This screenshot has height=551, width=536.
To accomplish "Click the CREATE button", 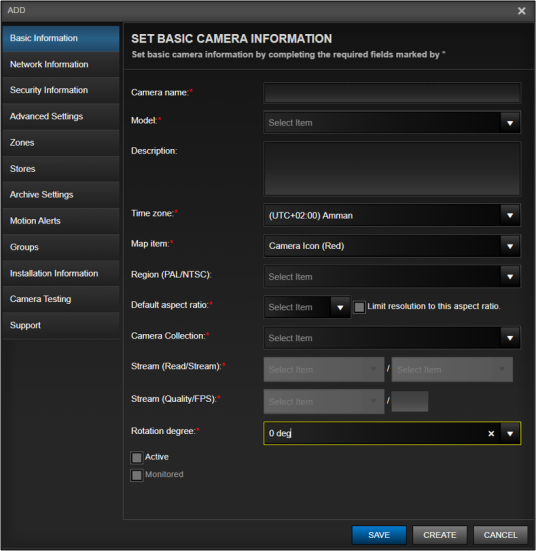I will [440, 535].
